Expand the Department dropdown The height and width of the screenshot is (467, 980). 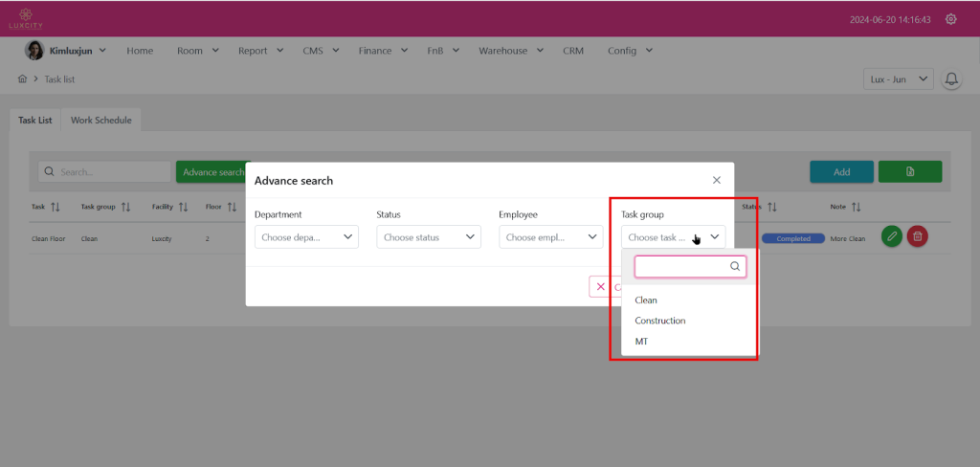[x=306, y=237]
